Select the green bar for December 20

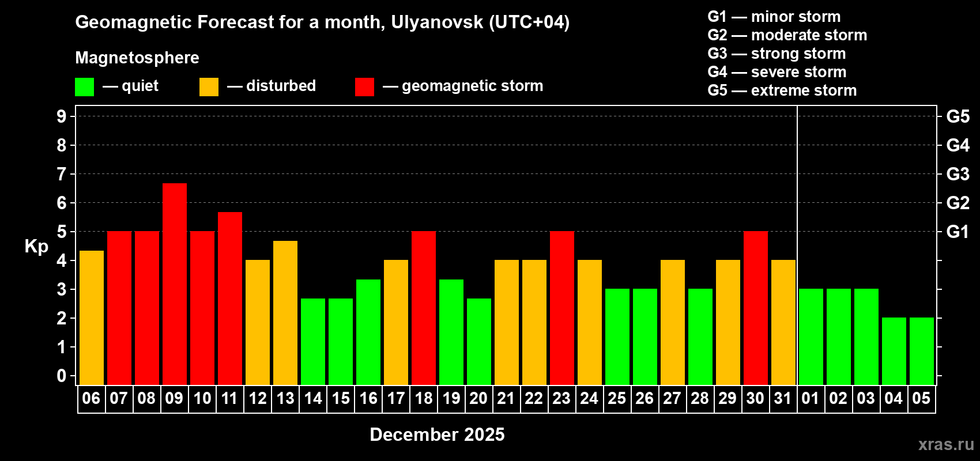[x=479, y=342]
